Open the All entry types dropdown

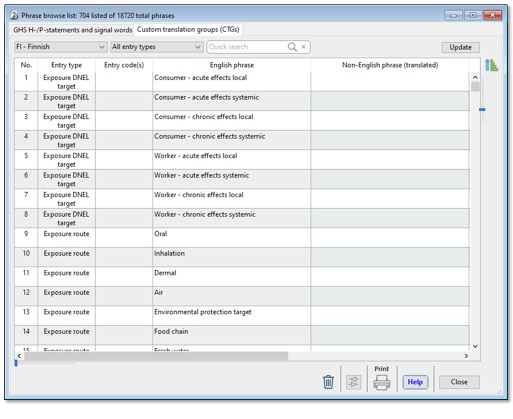pyautogui.click(x=157, y=47)
